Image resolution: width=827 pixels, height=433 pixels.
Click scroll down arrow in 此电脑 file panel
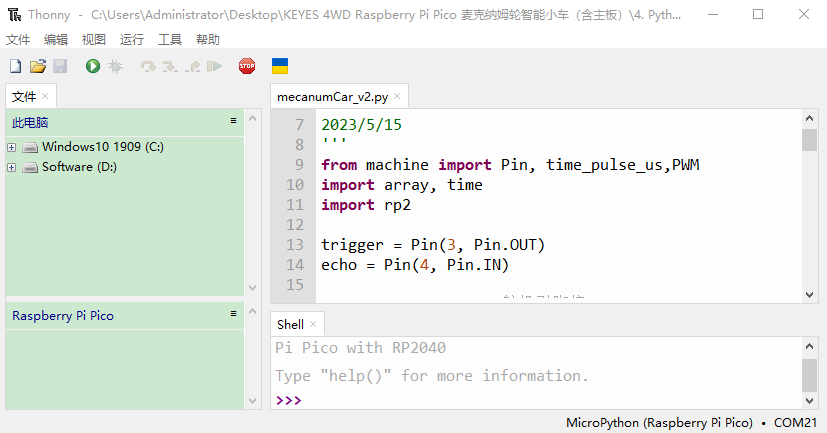click(253, 288)
